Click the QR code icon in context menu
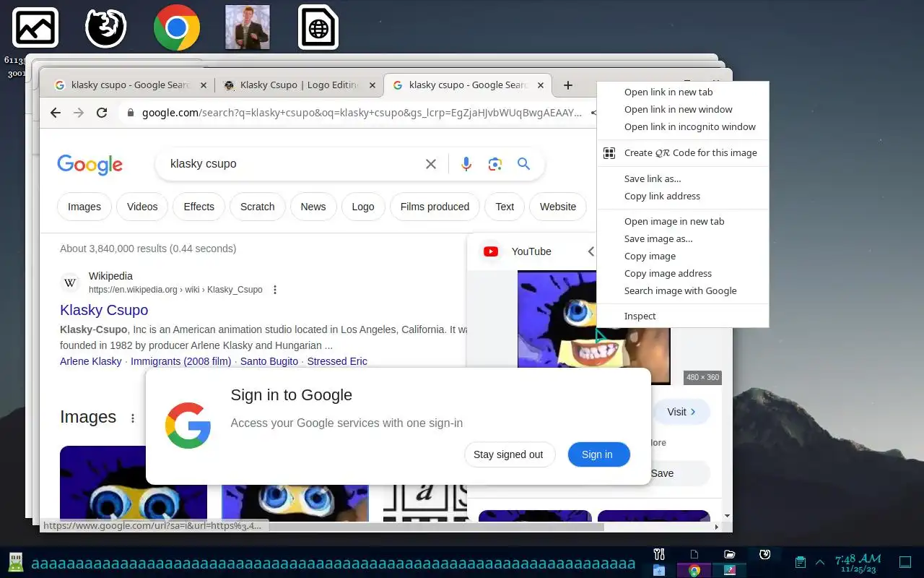This screenshot has height=578, width=924. click(609, 153)
